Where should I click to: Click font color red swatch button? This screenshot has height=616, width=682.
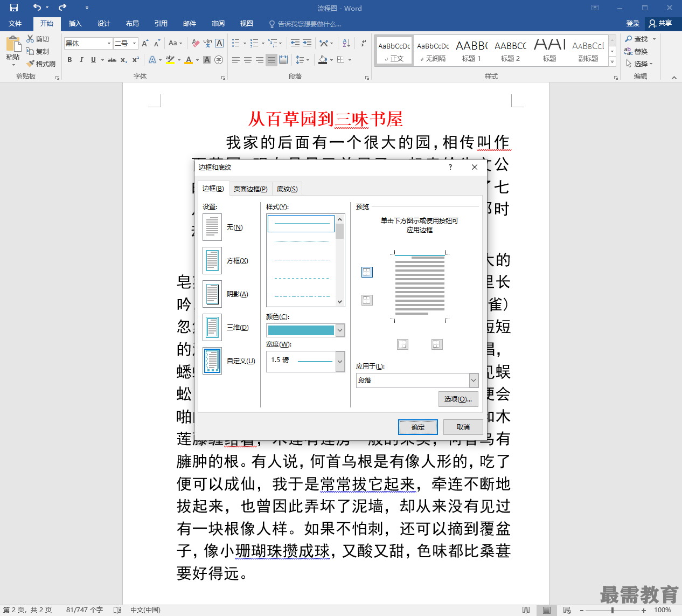[x=189, y=60]
